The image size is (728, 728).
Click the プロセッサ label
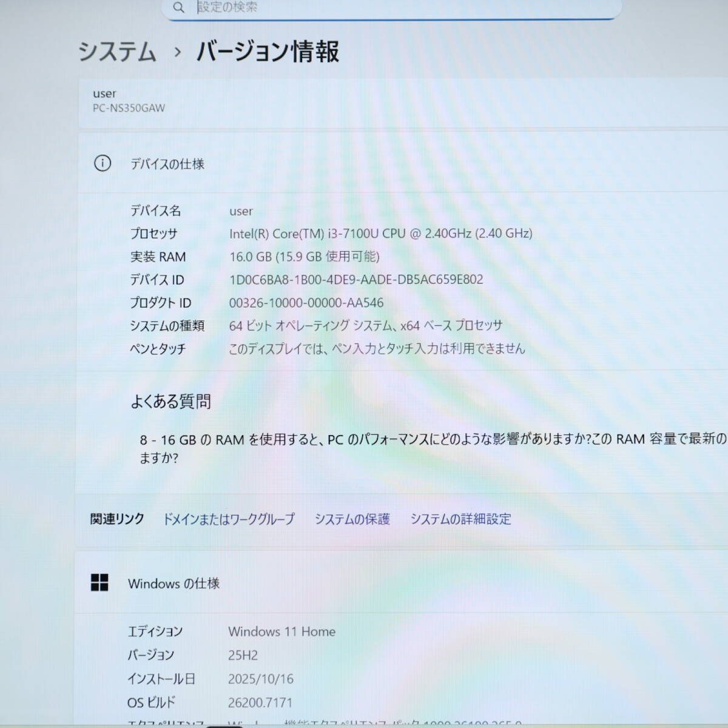(153, 234)
